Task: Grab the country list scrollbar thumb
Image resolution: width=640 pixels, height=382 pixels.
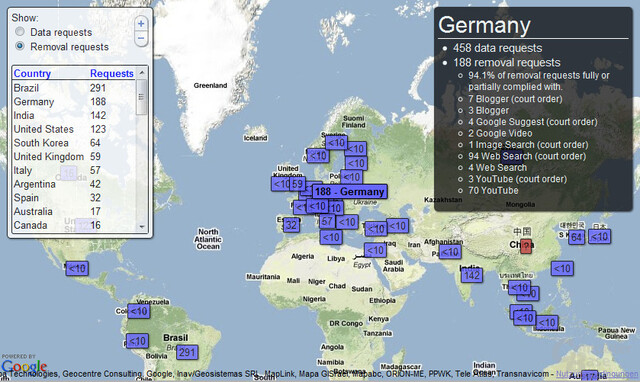Action: (142, 97)
